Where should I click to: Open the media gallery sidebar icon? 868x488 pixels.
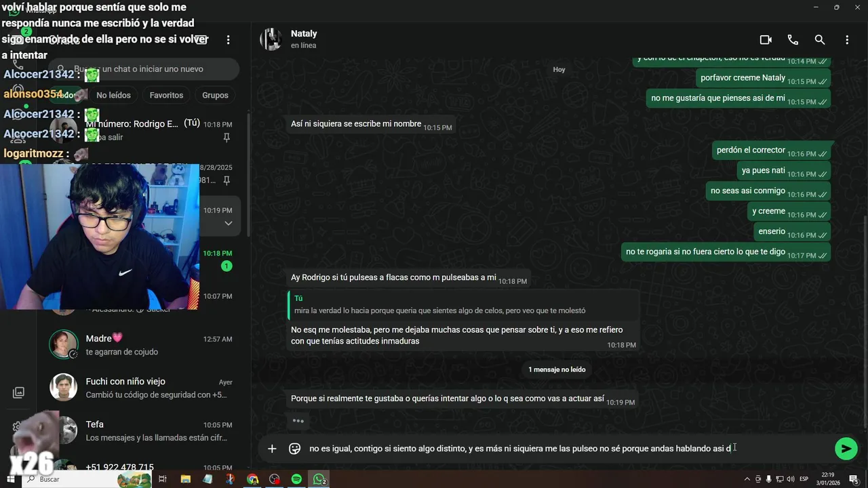coord(18,392)
